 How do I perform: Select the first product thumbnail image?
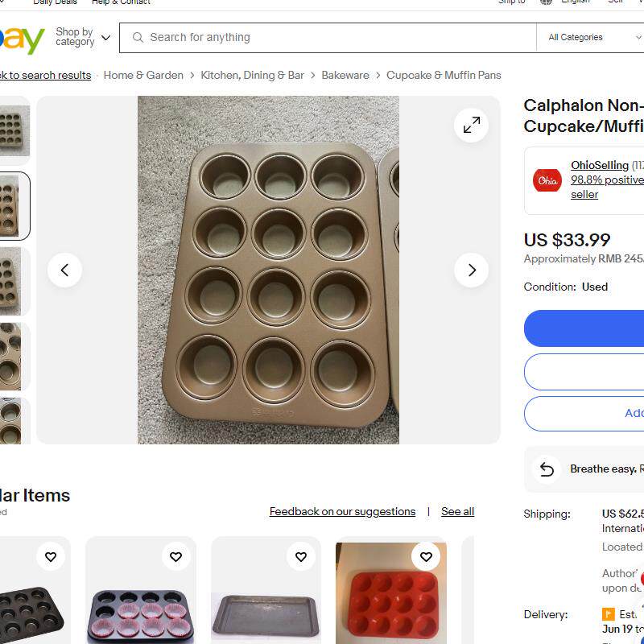(14, 130)
